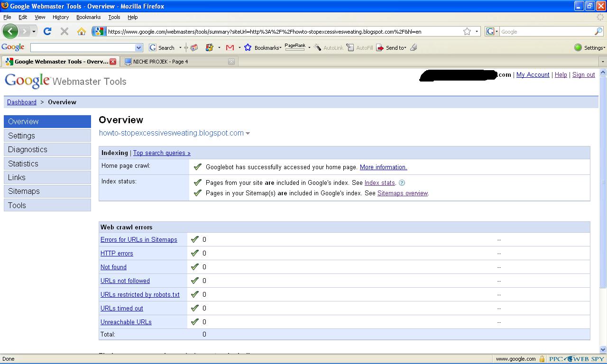Select Tools in the left sidebar
The image size is (607, 364).
pos(47,205)
